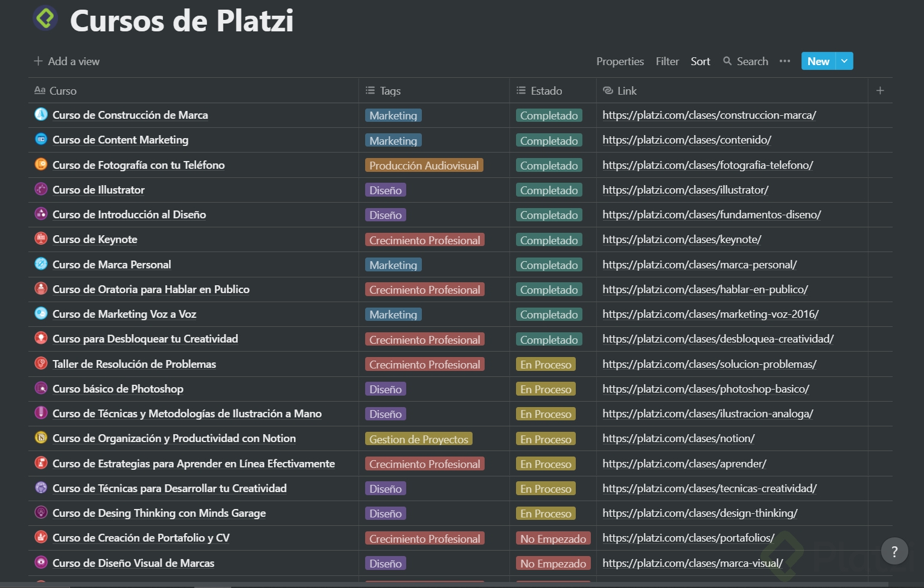The image size is (924, 588).
Task: Select the Producción Audiovisual tag
Action: (x=424, y=165)
